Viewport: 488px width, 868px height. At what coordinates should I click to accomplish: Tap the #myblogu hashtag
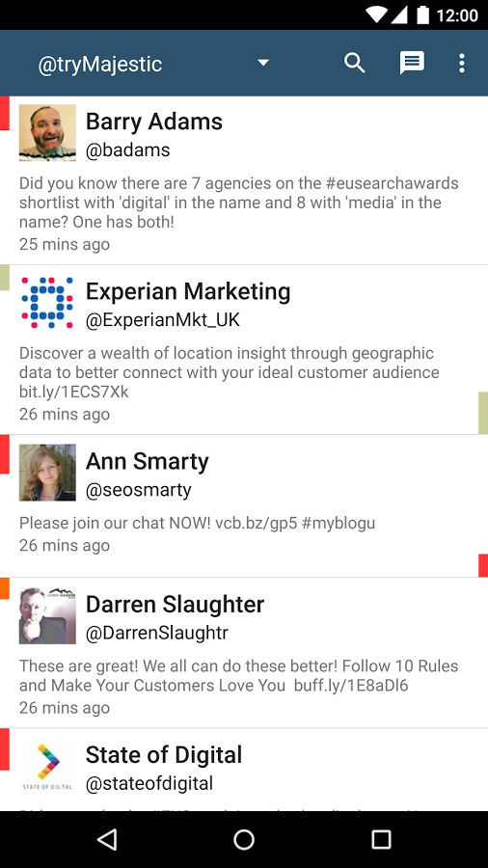tap(339, 523)
